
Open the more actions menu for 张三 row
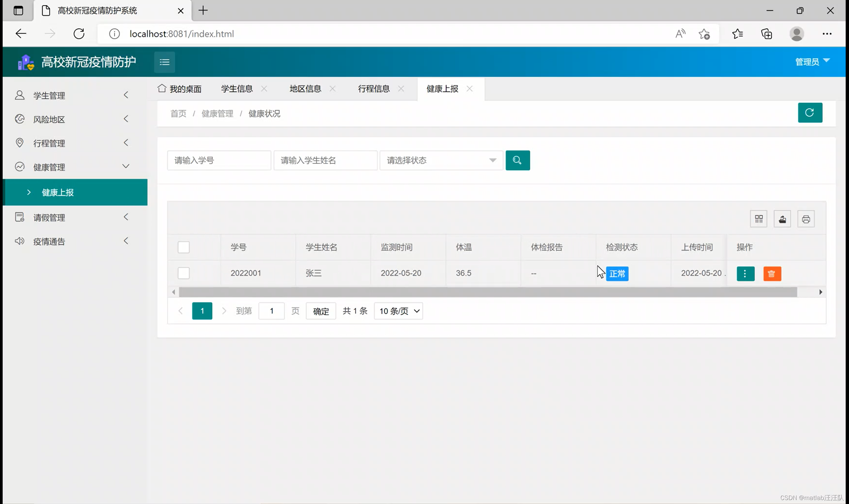coord(745,274)
